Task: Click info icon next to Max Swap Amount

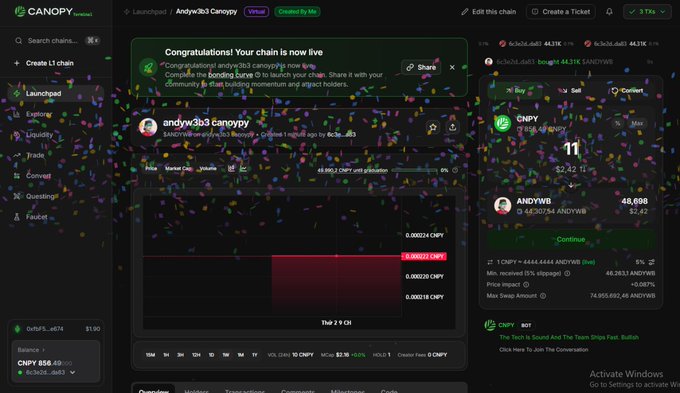Action: pyautogui.click(x=543, y=296)
